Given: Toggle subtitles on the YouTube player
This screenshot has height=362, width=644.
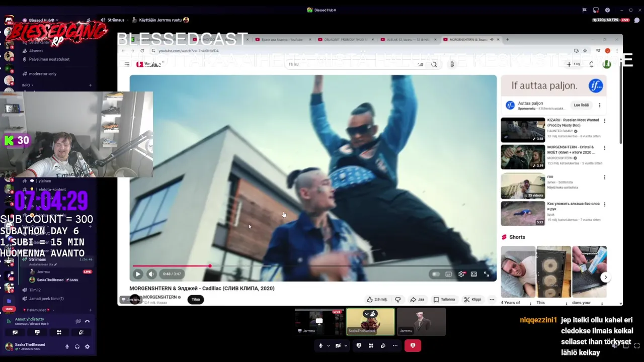Looking at the screenshot, I should (449, 274).
